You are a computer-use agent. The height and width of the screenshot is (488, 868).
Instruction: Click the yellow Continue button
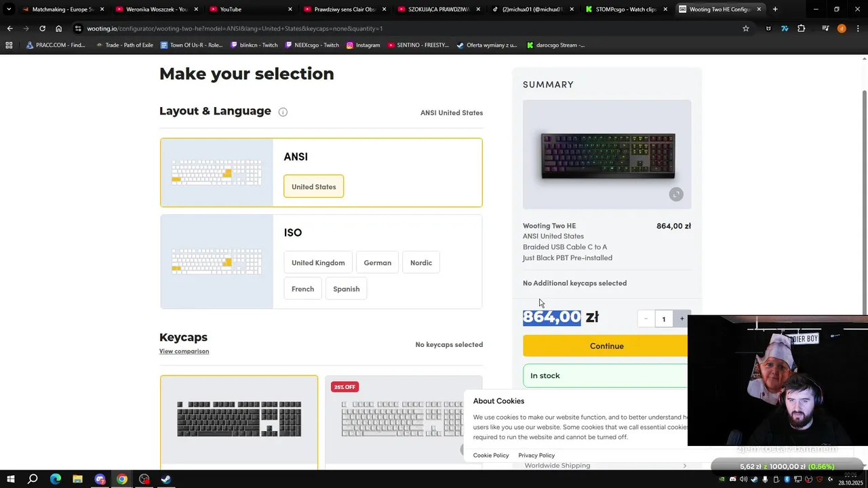click(x=606, y=346)
